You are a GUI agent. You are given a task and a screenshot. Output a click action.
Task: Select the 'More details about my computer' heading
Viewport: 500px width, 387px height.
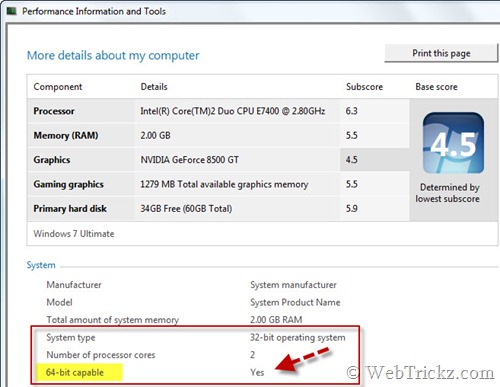point(113,55)
